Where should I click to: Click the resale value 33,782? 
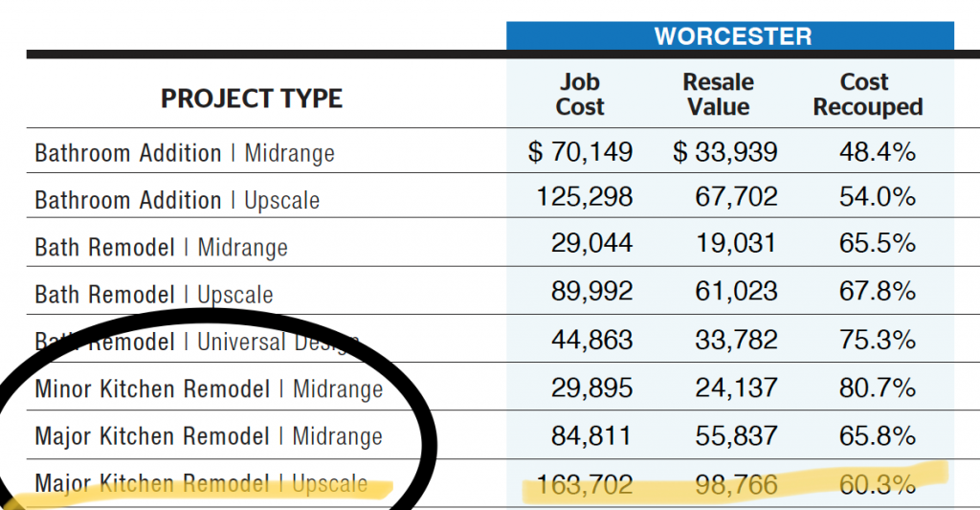click(736, 340)
